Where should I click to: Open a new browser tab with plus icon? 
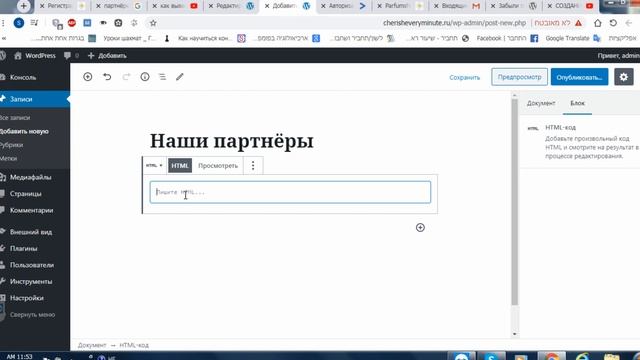pyautogui.click(x=23, y=6)
